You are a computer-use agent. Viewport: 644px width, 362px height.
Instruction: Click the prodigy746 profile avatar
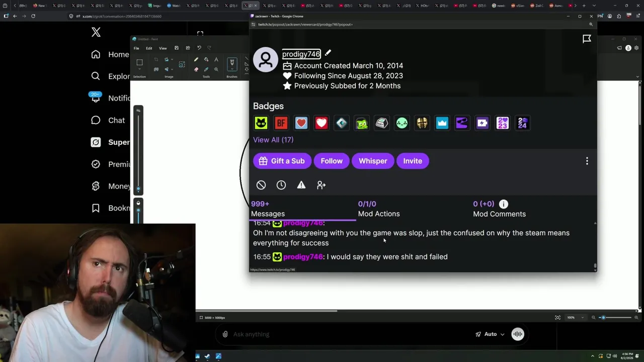[266, 60]
